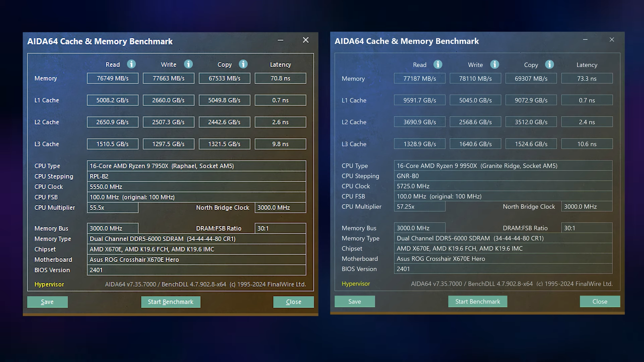Image resolution: width=644 pixels, height=362 pixels.
Task: Click Close button in left window
Action: click(x=293, y=302)
